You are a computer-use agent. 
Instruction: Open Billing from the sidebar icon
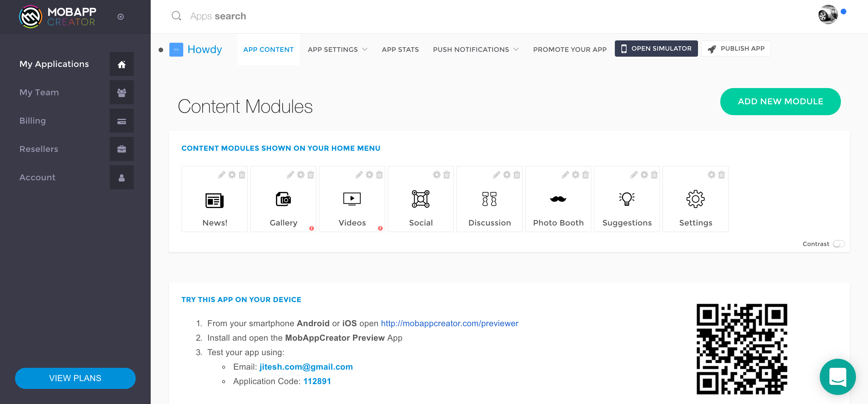point(122,120)
